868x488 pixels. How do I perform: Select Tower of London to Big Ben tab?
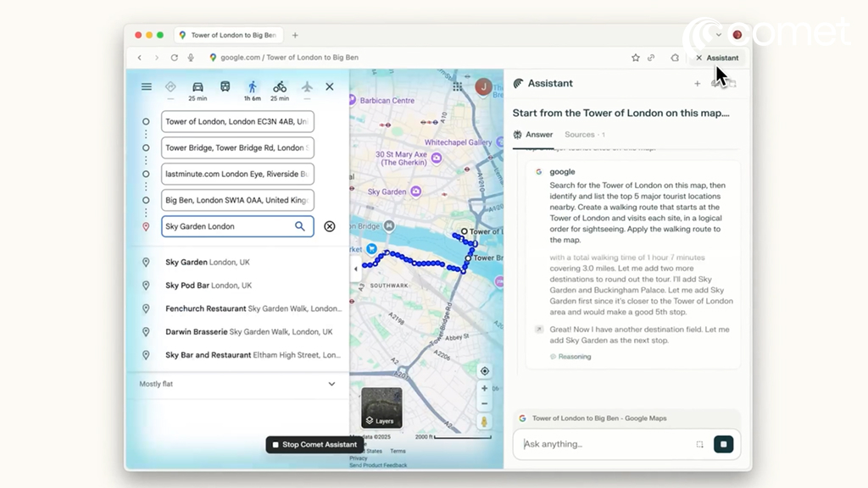pyautogui.click(x=228, y=35)
